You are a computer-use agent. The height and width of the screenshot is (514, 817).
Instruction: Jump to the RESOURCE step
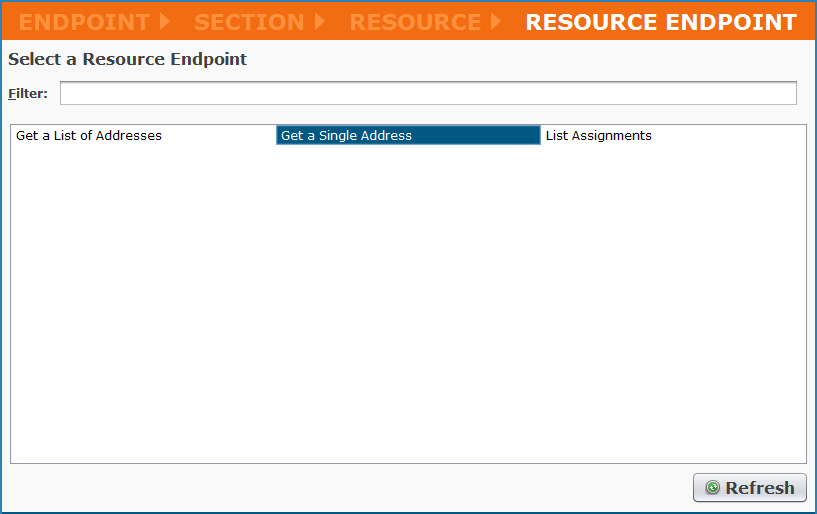[415, 21]
